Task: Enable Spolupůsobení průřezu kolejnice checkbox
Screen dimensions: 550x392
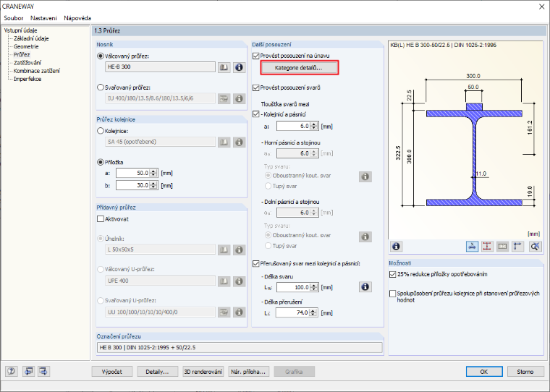Action: 393,294
